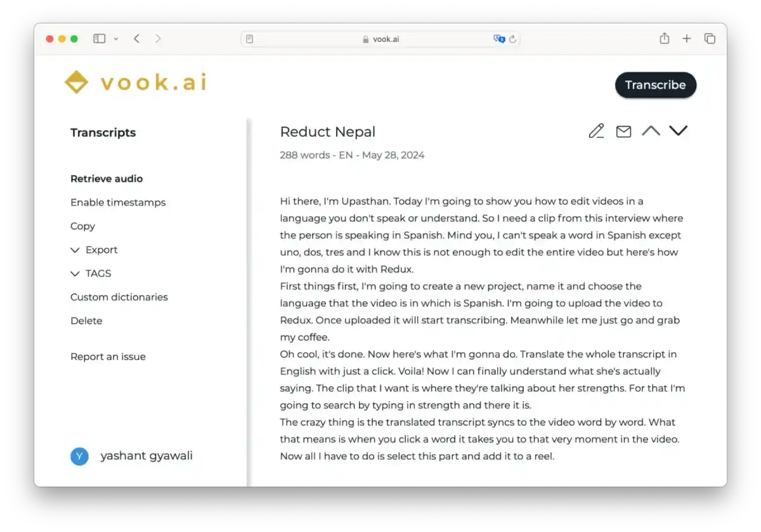The height and width of the screenshot is (532, 761).
Task: Click the '288 words - EN - May 28, 2024' text
Action: tap(352, 155)
